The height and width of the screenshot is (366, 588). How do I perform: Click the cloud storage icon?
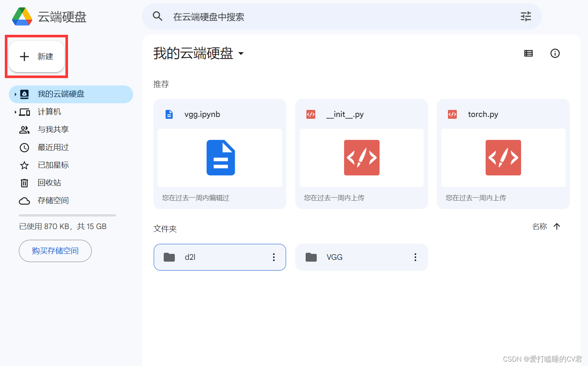[x=24, y=201]
